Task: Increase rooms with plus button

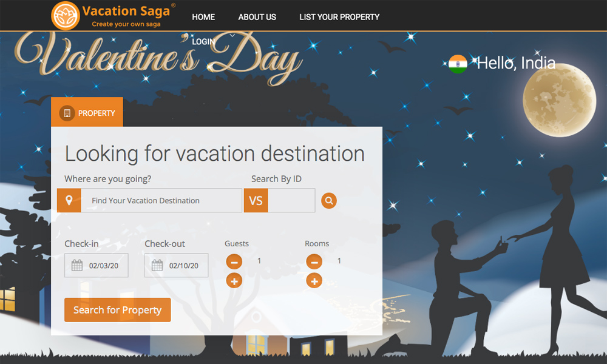Action: coord(314,281)
